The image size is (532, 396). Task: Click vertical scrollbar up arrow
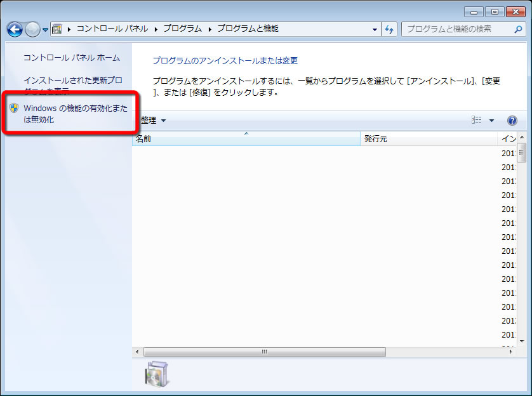coord(522,137)
